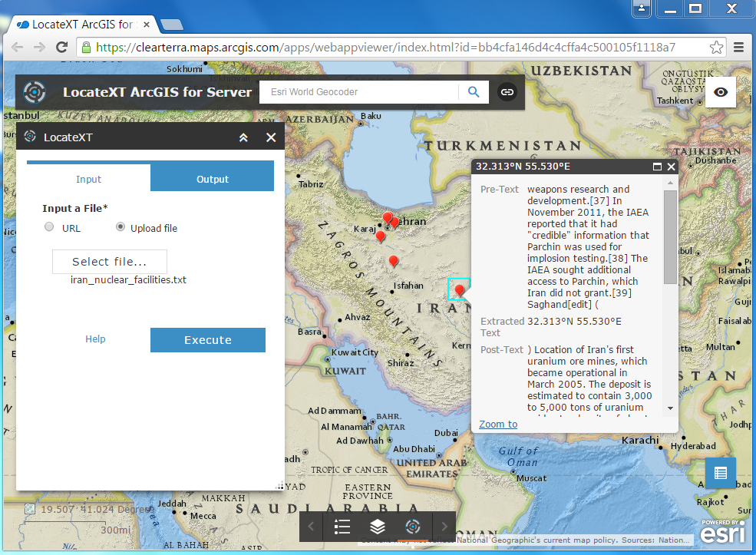The height and width of the screenshot is (555, 756).
Task: Click the selected red map marker in cyan box
Action: point(460,290)
